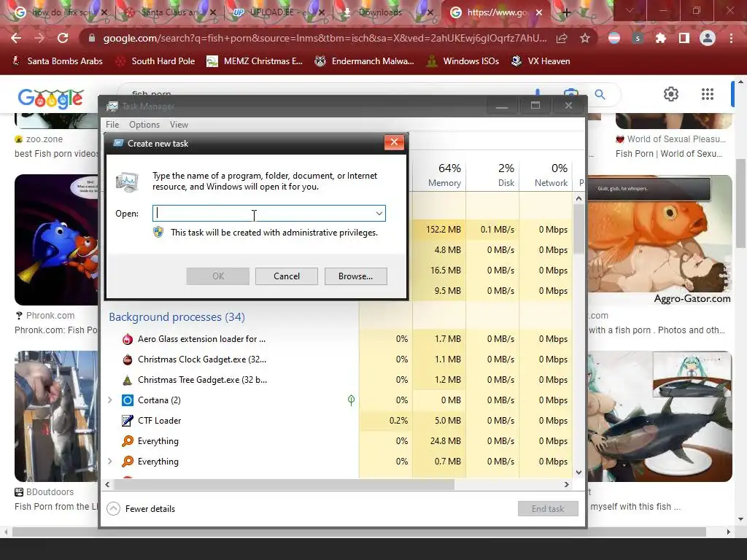Click the Browse... button

tap(355, 276)
